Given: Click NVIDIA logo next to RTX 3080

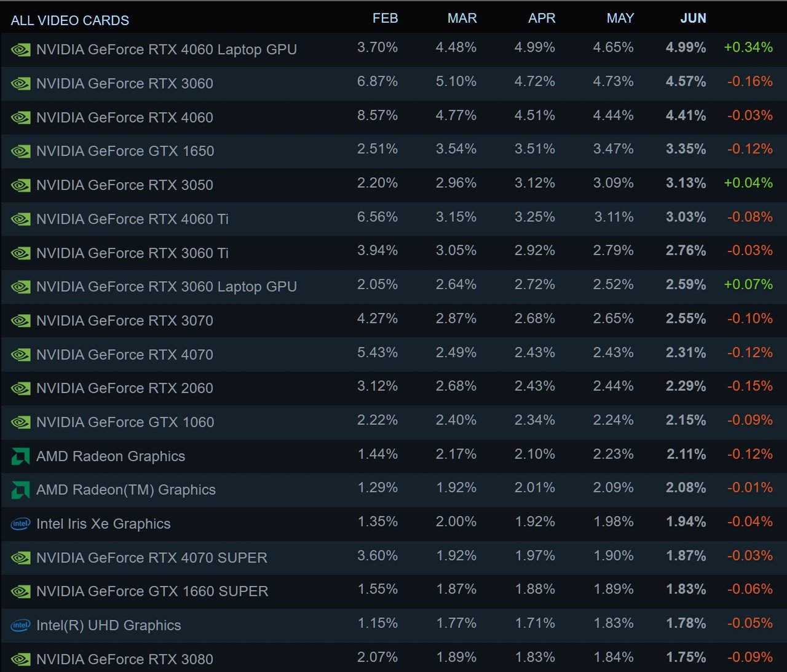Looking at the screenshot, I should point(21,659).
